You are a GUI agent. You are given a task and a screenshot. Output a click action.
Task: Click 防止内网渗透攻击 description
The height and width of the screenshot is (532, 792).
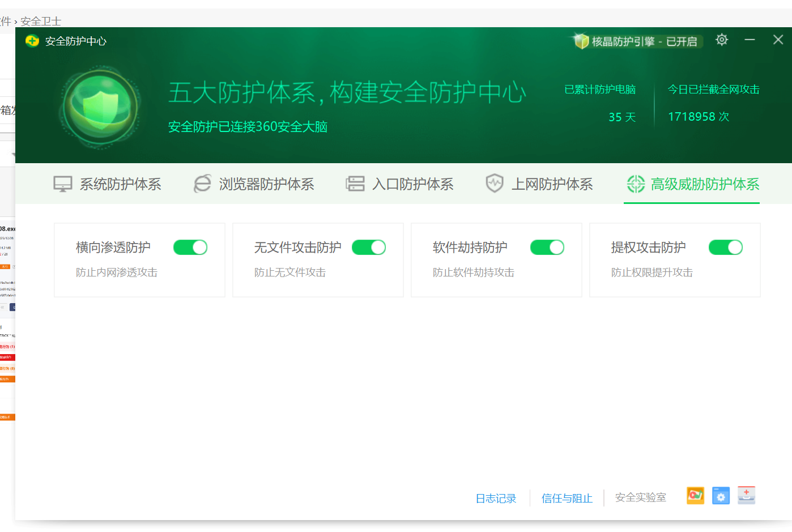click(117, 273)
